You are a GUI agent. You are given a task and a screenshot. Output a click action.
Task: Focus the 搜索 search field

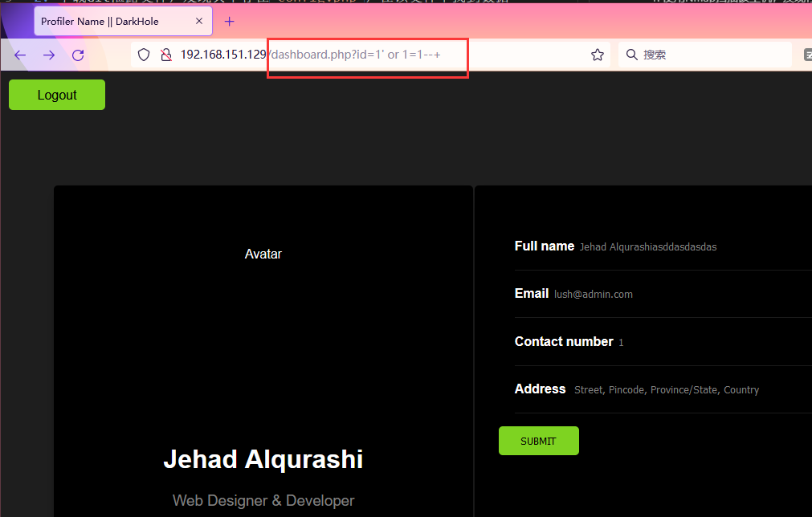pos(707,55)
